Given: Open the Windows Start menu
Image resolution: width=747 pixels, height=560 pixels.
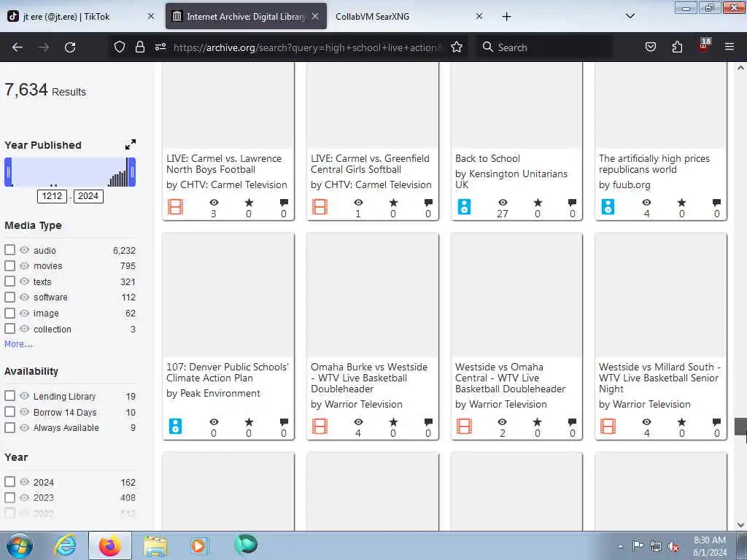Looking at the screenshot, I should (x=20, y=545).
